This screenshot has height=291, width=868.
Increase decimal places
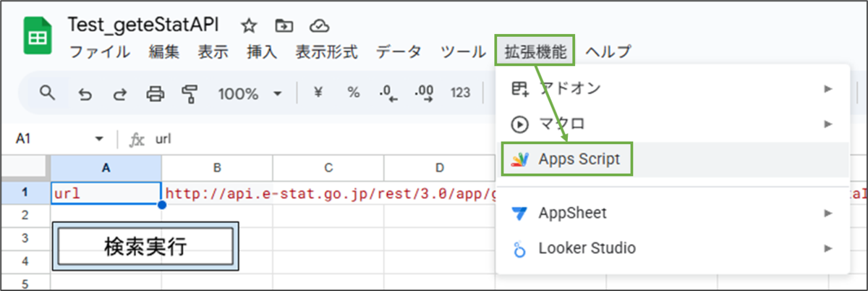tap(424, 93)
